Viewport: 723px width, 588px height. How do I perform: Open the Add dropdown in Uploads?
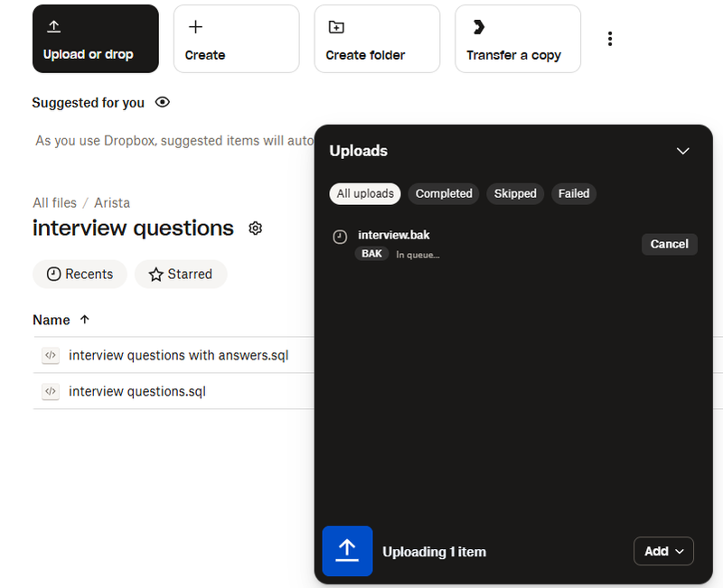pos(663,551)
